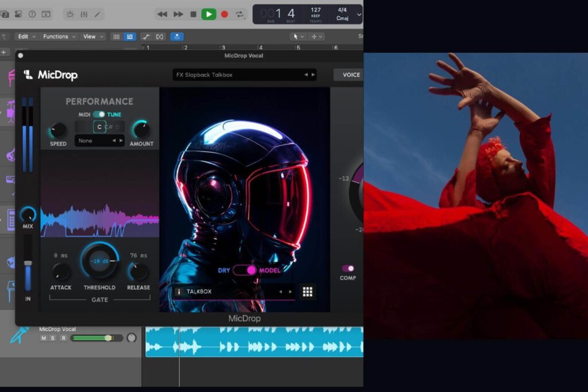Click the VOICE button

pos(349,75)
